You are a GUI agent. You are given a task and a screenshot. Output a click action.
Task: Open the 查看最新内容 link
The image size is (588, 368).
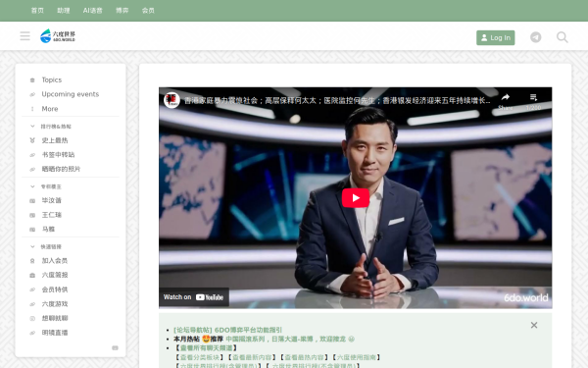pyautogui.click(x=252, y=357)
